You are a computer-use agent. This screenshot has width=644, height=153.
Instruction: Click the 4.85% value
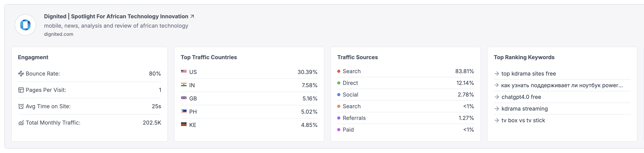point(309,125)
